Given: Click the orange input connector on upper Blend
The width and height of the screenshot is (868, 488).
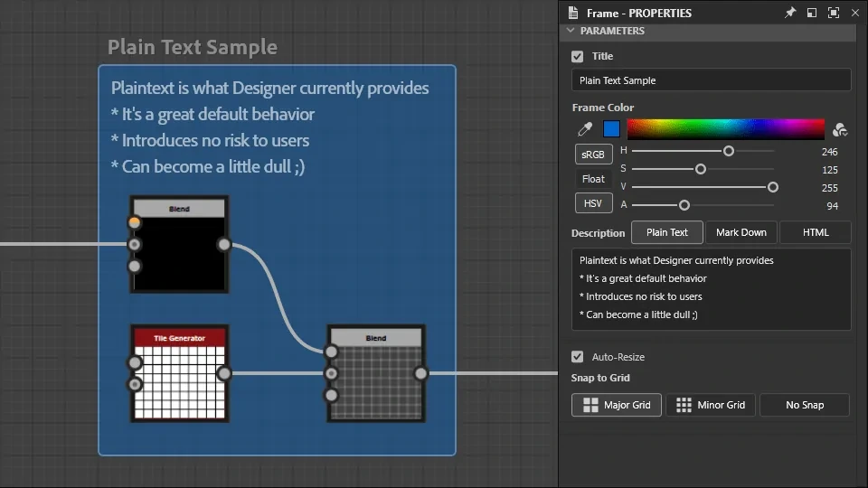Looking at the screenshot, I should pos(134,222).
